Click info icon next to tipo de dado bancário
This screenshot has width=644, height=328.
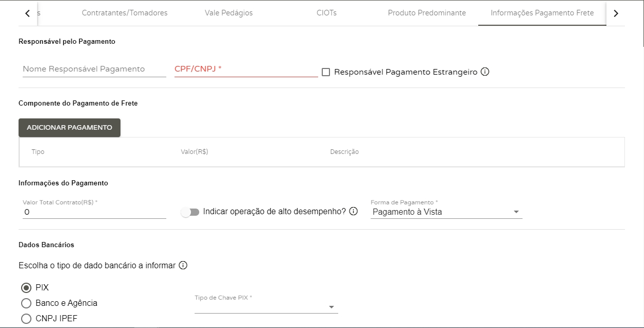pos(183,266)
